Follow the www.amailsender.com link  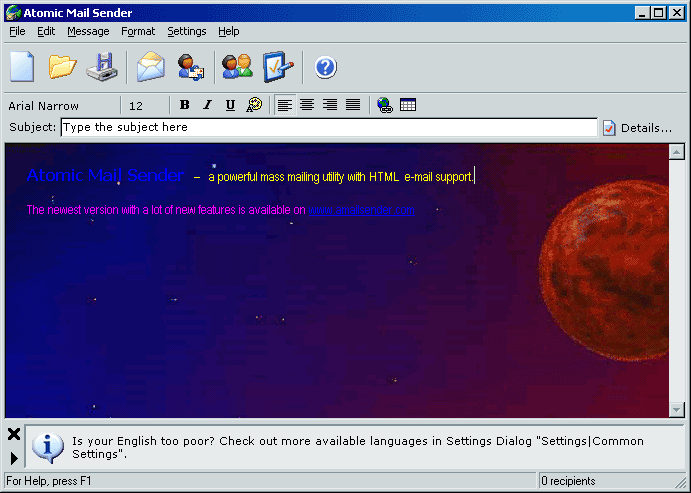point(361,210)
